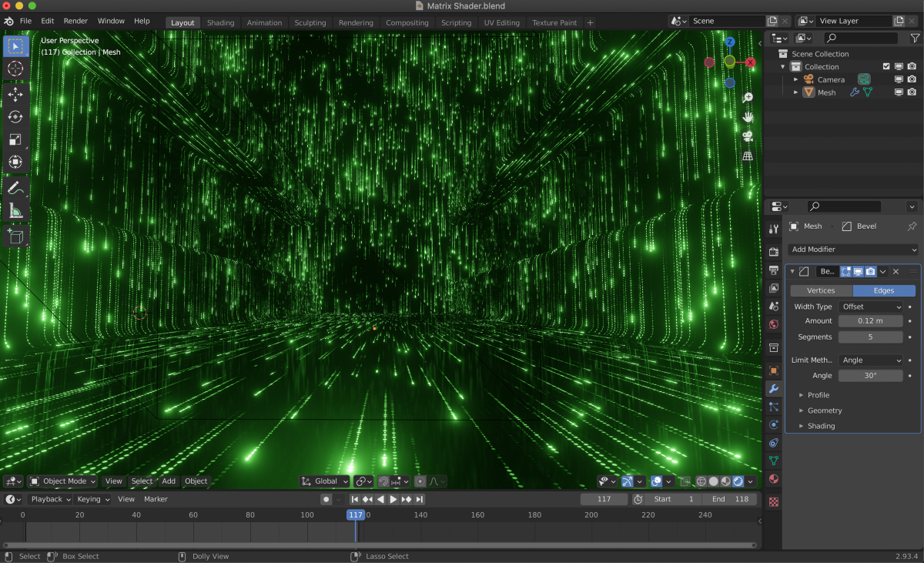Image resolution: width=924 pixels, height=563 pixels.
Task: Choose the Add Cube tool
Action: 15,236
